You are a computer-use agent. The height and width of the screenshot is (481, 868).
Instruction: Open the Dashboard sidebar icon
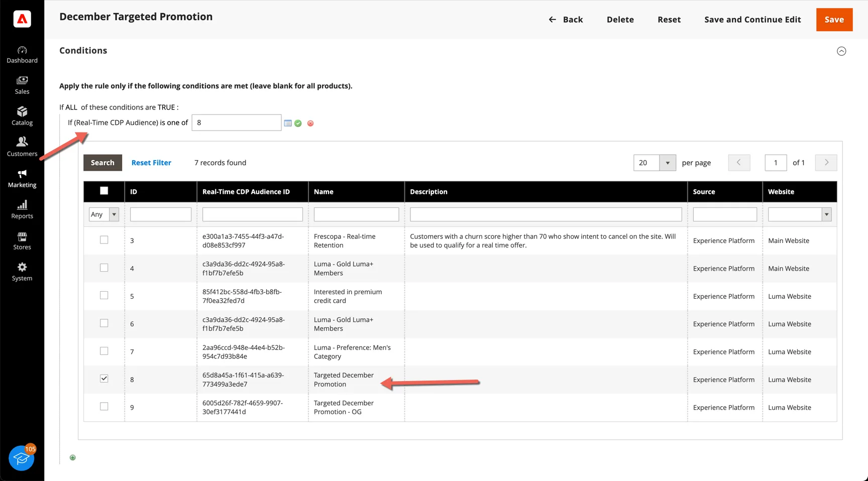[x=22, y=55]
